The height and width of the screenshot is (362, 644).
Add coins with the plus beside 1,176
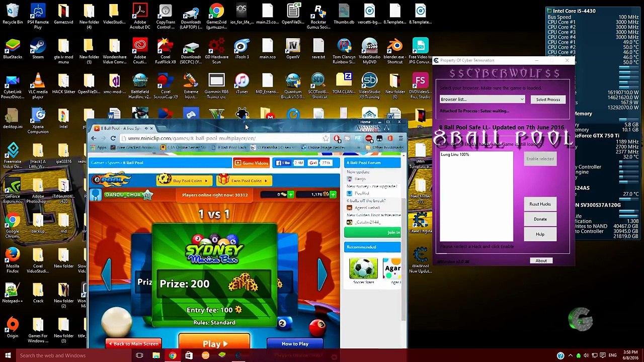coord(333,195)
